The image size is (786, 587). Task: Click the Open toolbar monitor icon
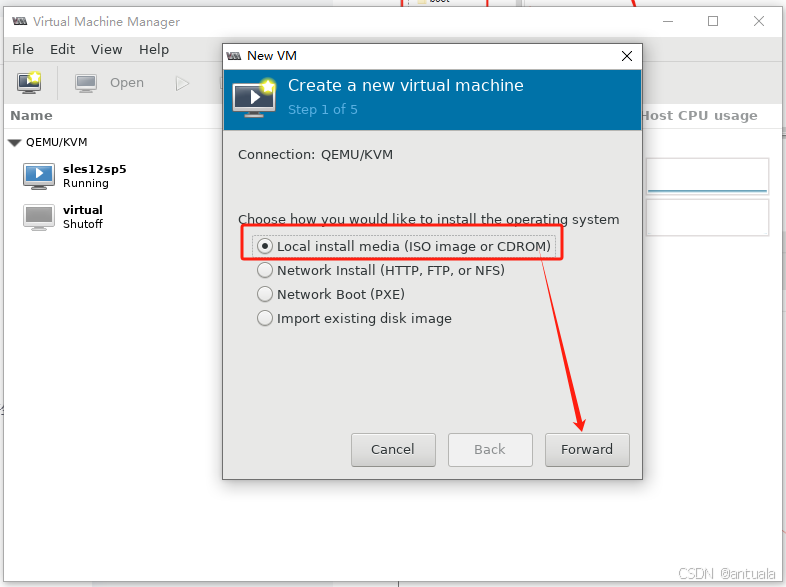(86, 83)
